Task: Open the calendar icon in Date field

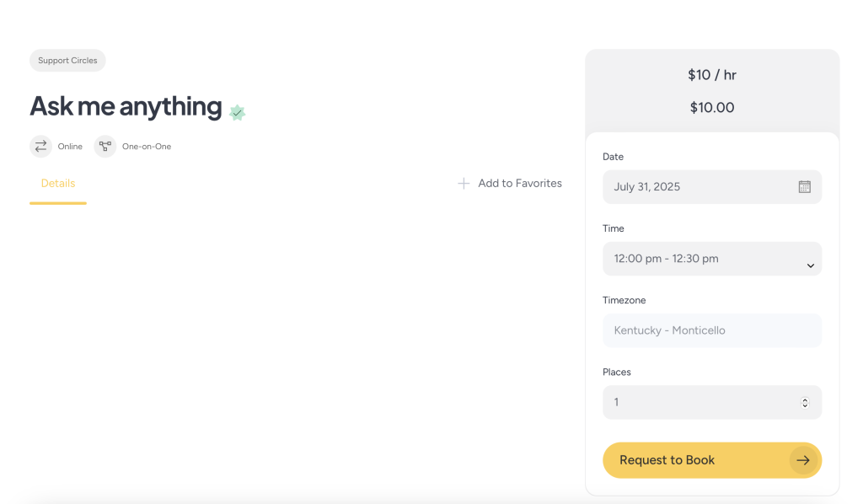Action: click(x=804, y=187)
